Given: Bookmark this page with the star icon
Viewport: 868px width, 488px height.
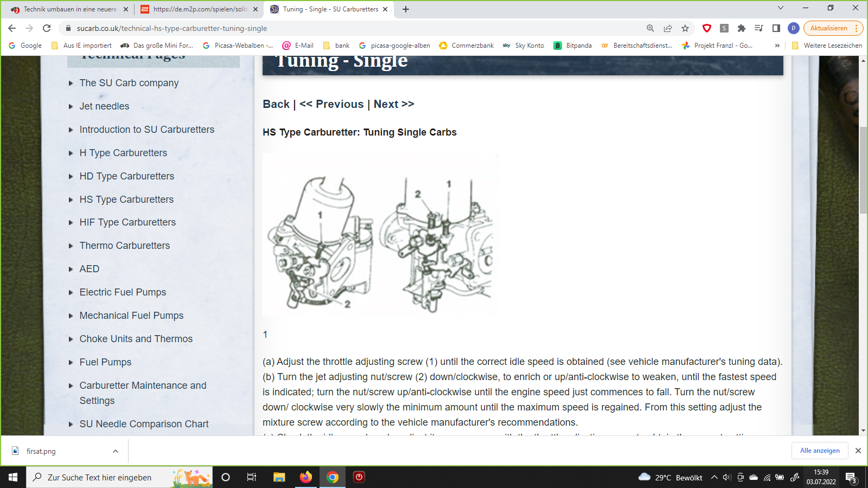Looking at the screenshot, I should [x=685, y=28].
